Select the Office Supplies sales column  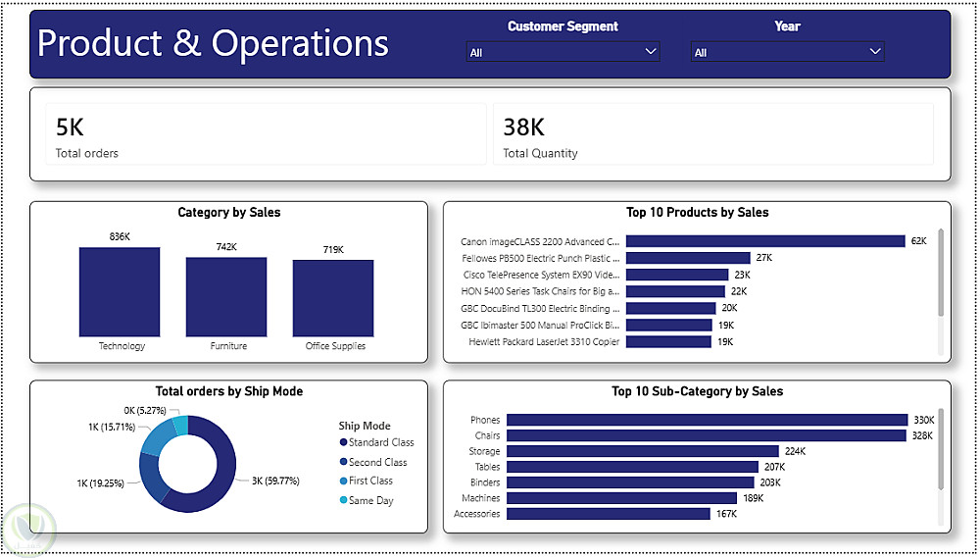click(x=333, y=298)
